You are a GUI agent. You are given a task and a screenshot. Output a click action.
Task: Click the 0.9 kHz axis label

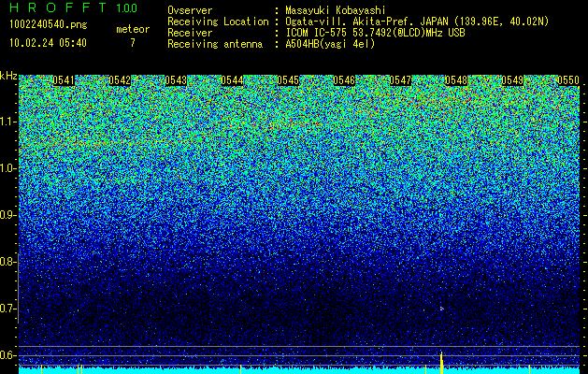7,215
